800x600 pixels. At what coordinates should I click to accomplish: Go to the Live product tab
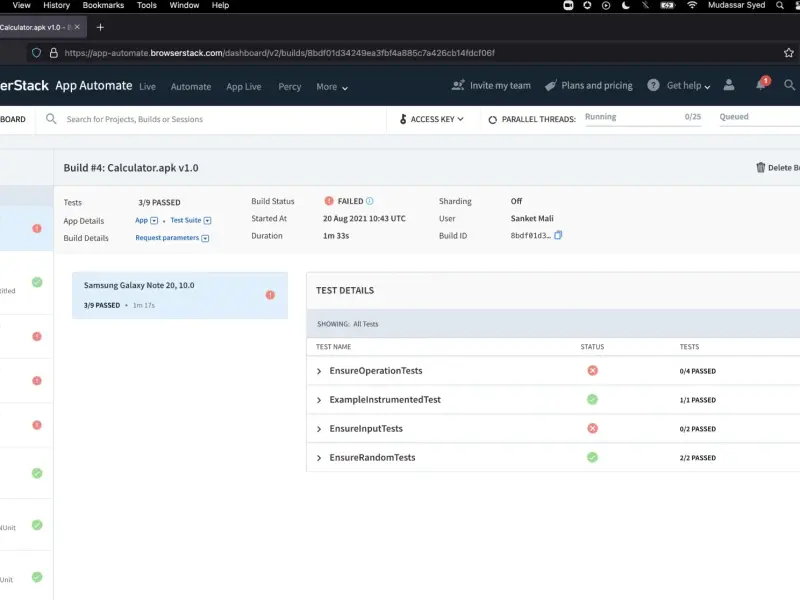147,87
